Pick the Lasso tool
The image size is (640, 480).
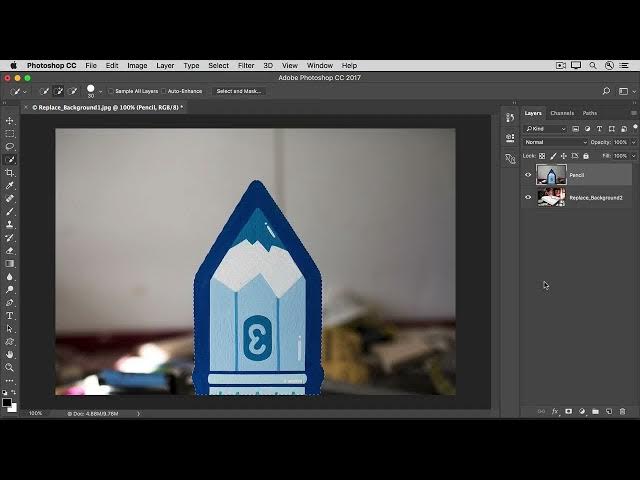pos(10,147)
